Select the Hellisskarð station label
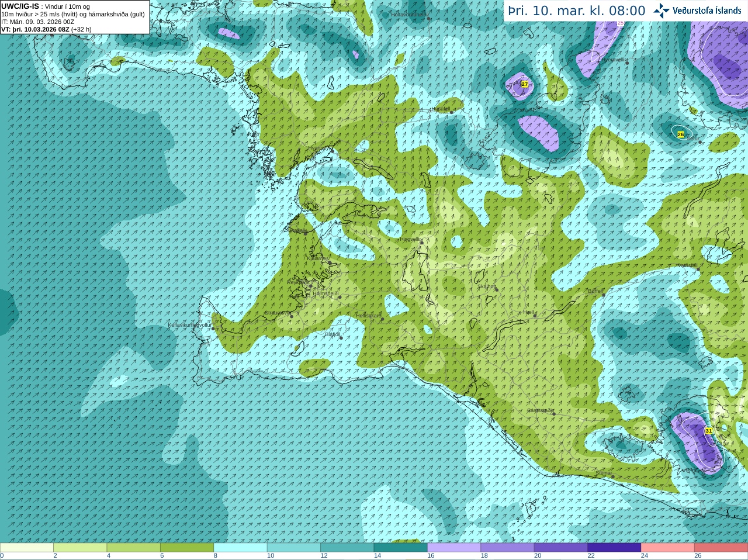The image size is (748, 560). [x=369, y=316]
